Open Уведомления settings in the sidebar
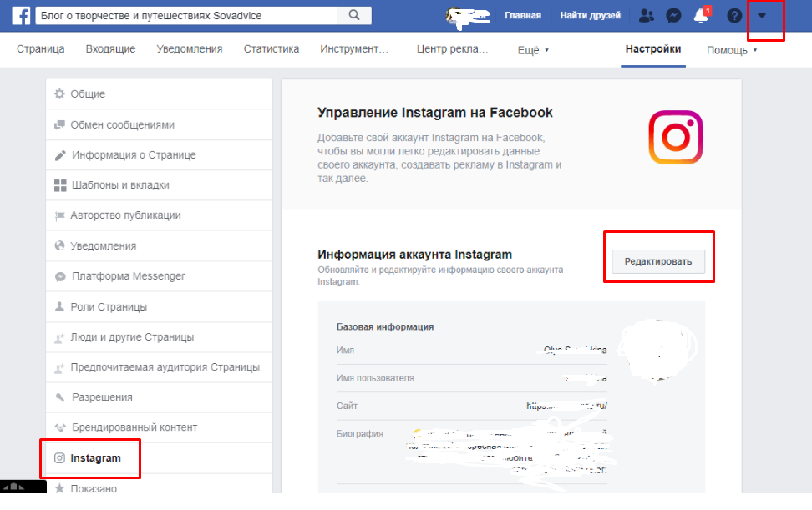812x510 pixels. 159,245
